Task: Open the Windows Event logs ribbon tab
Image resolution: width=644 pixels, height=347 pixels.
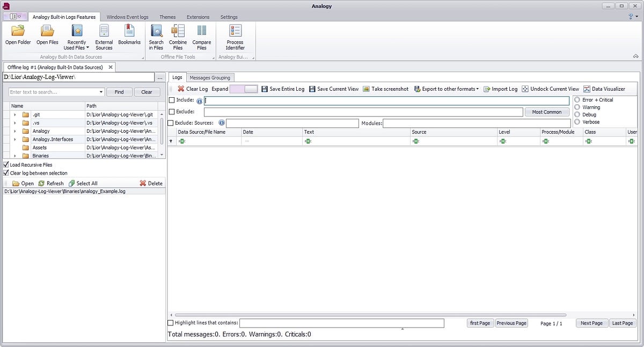Action: pyautogui.click(x=127, y=17)
